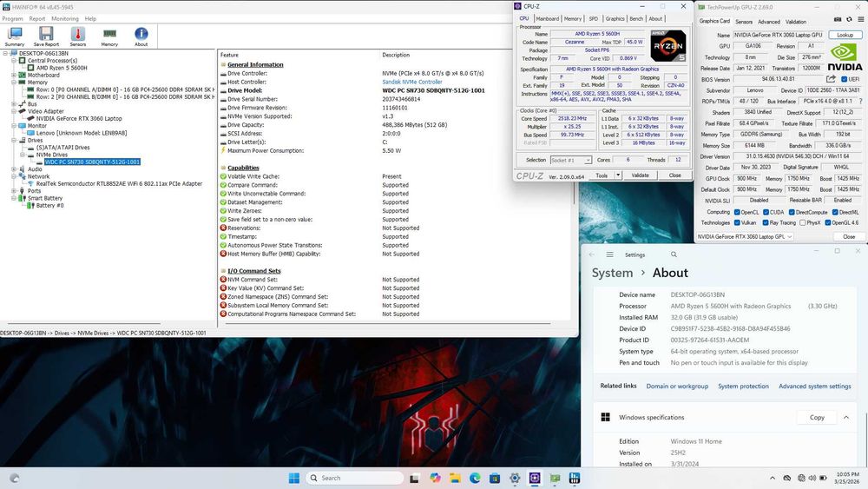
Task: Click the Validate button in CPU-Z
Action: (640, 175)
